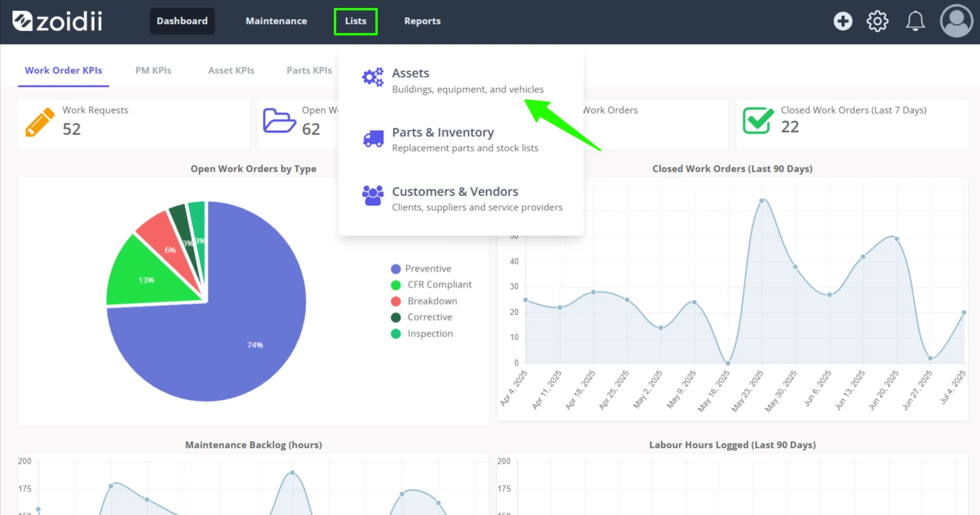This screenshot has height=515, width=980.
Task: Open the notifications bell icon
Action: click(x=915, y=21)
